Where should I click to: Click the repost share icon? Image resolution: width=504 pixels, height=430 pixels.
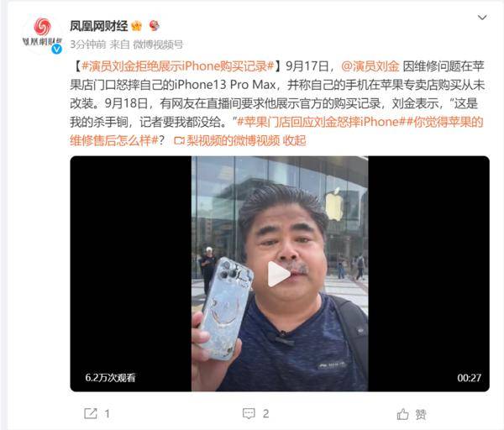coord(91,413)
